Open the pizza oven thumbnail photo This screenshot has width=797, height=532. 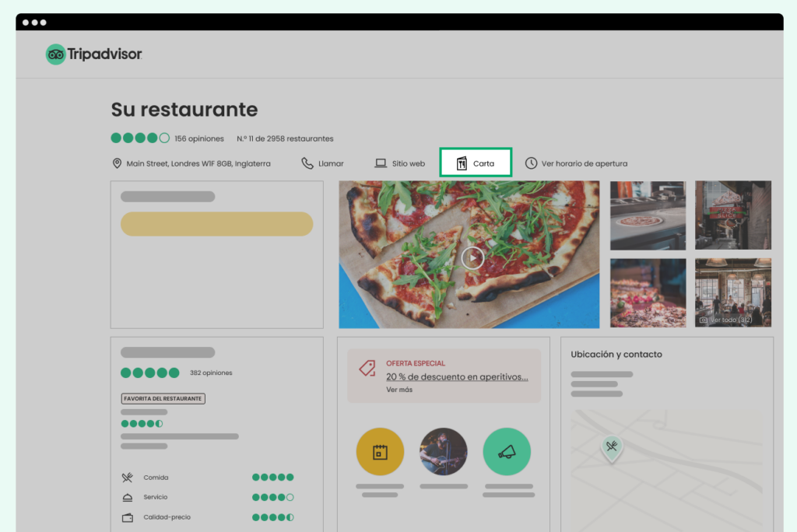tap(648, 215)
